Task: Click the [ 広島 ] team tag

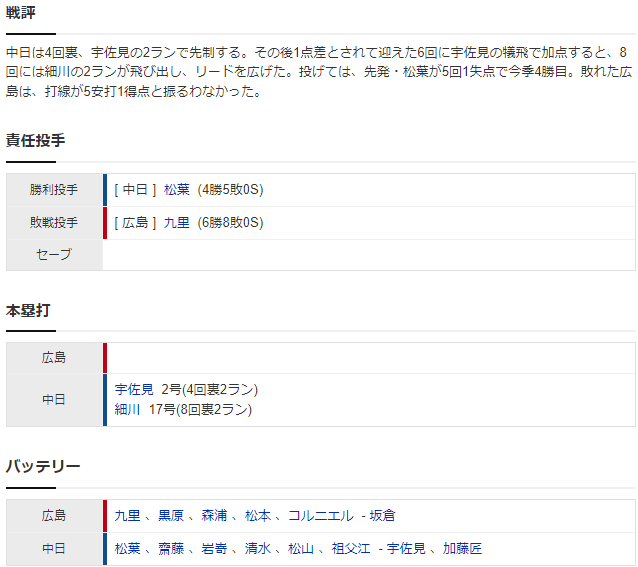Action: point(135,222)
